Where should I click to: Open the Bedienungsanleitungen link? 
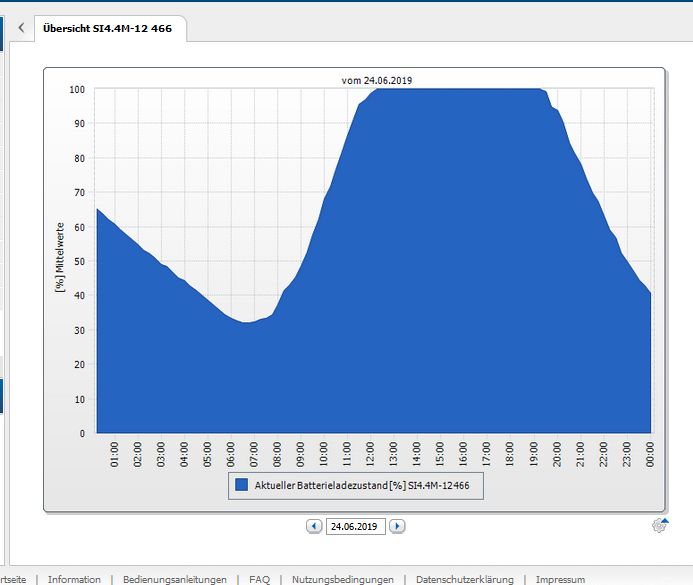point(175,579)
